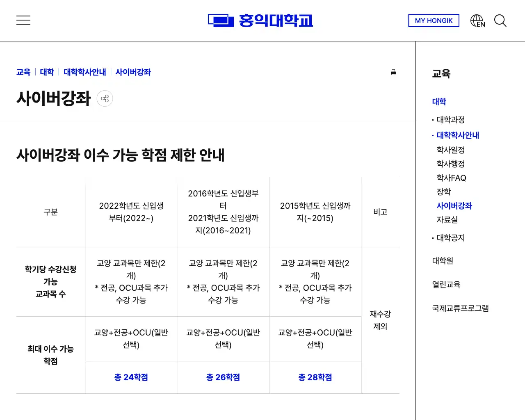Print the 사이버강좌 page
Screen dimensions: 525x420
[x=393, y=72]
